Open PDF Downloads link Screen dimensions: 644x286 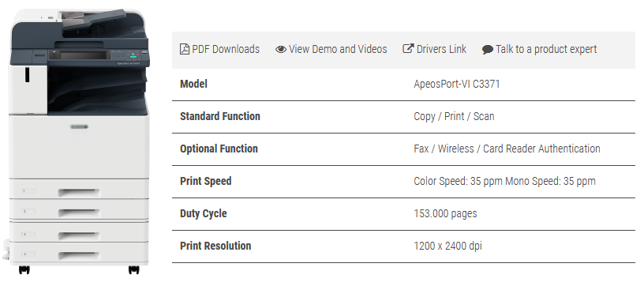click(219, 49)
